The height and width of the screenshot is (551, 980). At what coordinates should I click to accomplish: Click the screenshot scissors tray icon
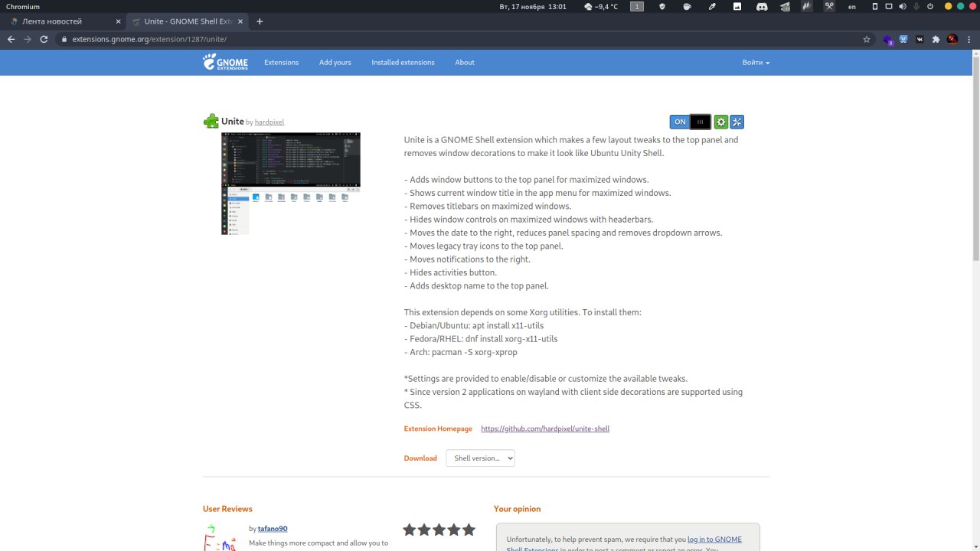(x=829, y=6)
